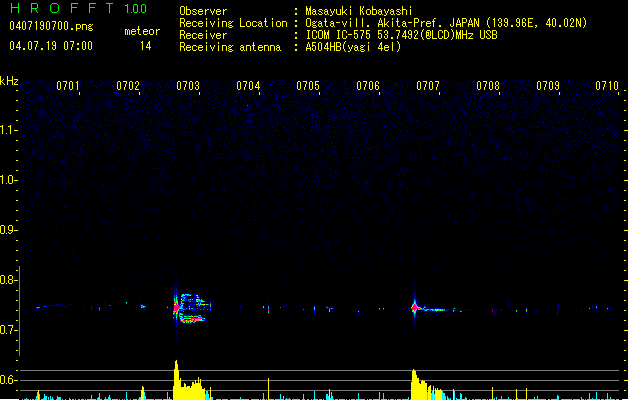The width and height of the screenshot is (629, 400).
Task: Click the 0.8 kHz frequency axis label
Action: (8, 280)
